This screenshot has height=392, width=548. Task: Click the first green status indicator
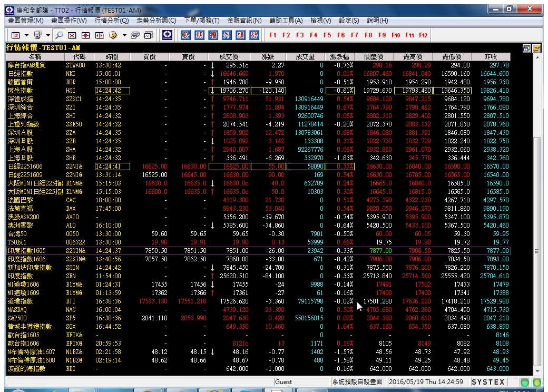click(x=525, y=382)
